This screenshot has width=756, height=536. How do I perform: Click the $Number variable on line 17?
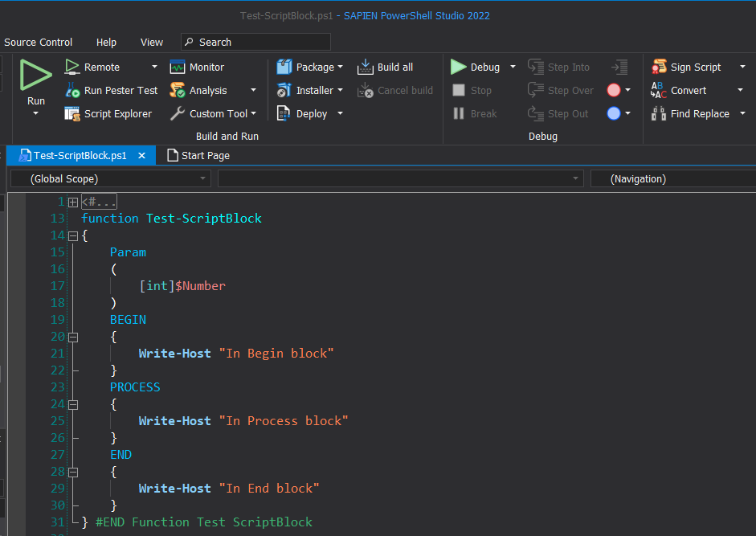(x=200, y=286)
